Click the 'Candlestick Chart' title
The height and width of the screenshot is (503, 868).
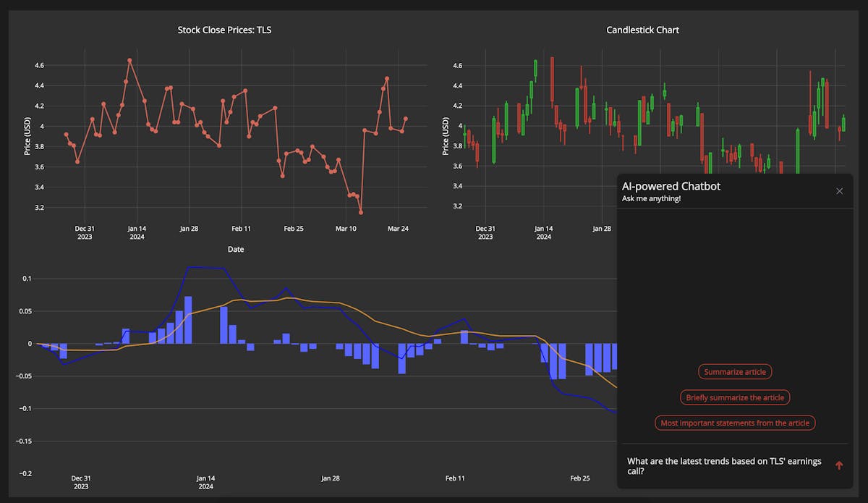coord(642,30)
